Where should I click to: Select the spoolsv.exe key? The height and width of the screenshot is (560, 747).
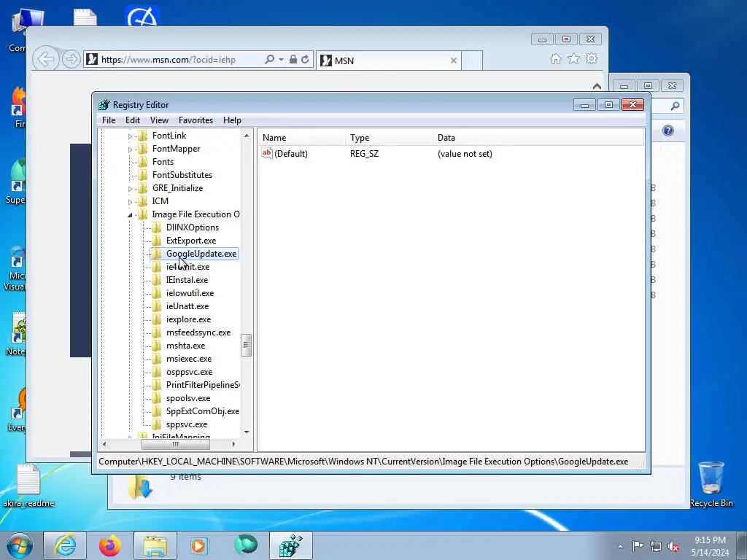point(187,398)
